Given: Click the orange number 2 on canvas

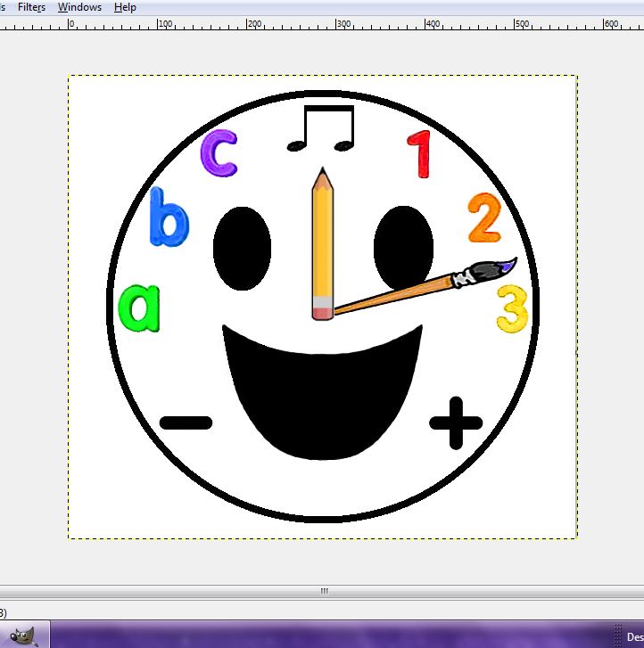Looking at the screenshot, I should 484,217.
